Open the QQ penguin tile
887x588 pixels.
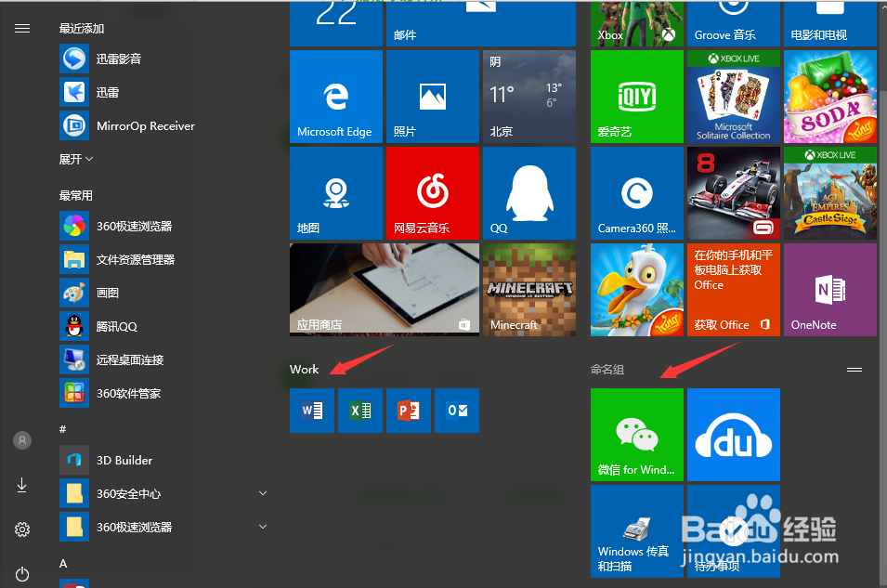tap(529, 193)
